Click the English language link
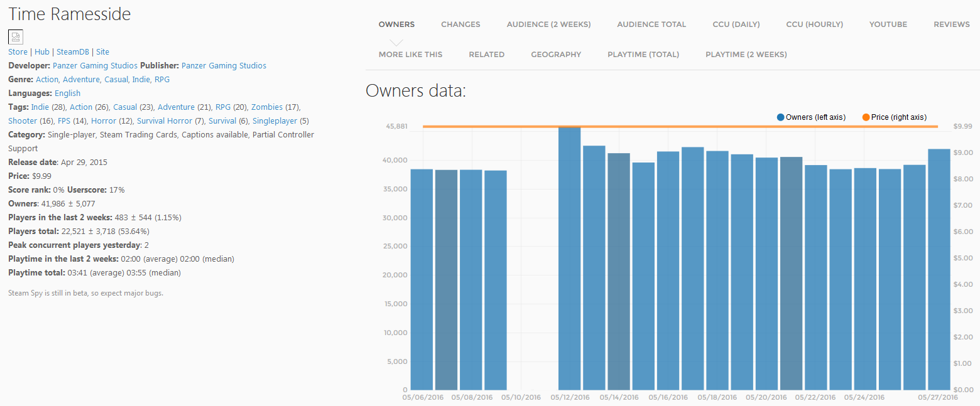Viewport: 980px width, 406px height. coord(67,93)
